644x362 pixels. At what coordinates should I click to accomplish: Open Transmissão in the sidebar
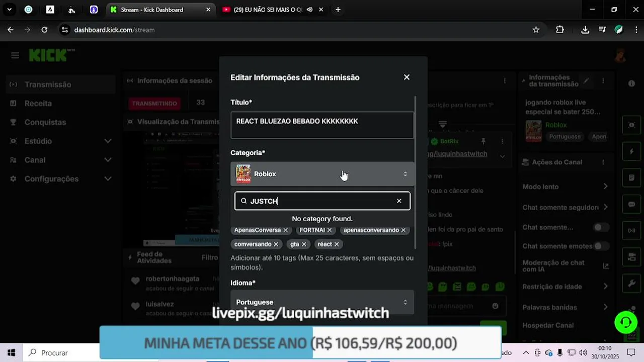(61, 84)
